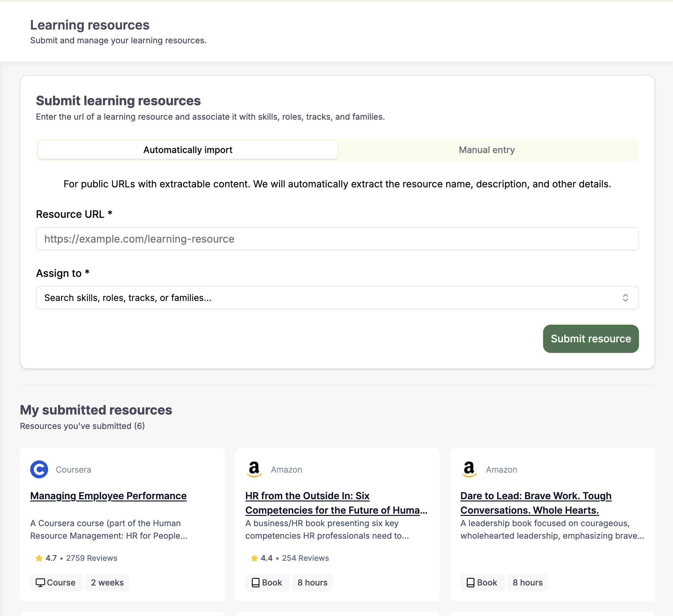Open the Managing Employee Performance link
The image size is (673, 616).
tap(108, 496)
